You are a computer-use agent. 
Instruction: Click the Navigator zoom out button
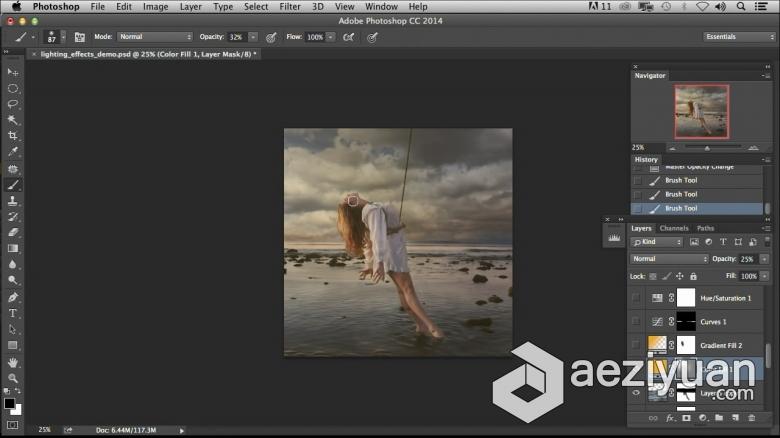click(x=673, y=148)
